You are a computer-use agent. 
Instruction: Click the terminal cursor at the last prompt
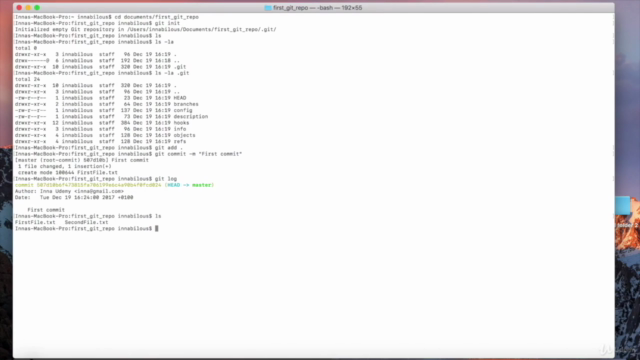tap(156, 229)
